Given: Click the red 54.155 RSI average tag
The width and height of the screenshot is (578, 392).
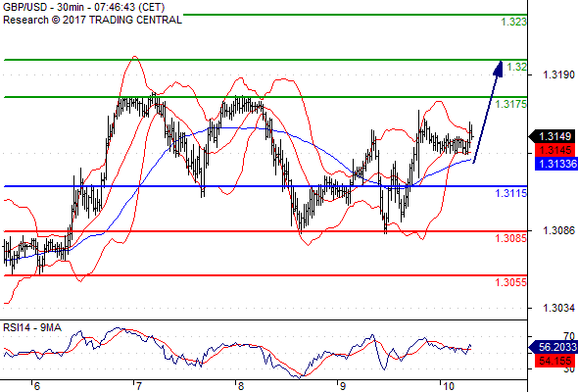Looking at the screenshot, I should [554, 361].
